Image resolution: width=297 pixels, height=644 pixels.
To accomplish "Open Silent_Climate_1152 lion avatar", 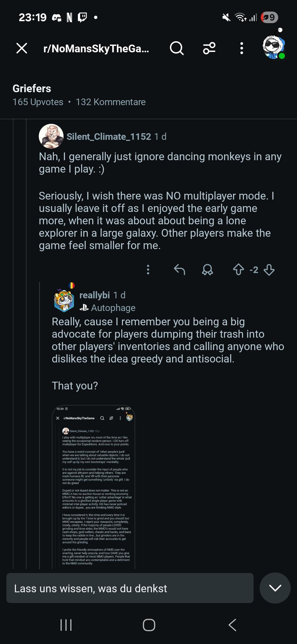I will point(51,136).
